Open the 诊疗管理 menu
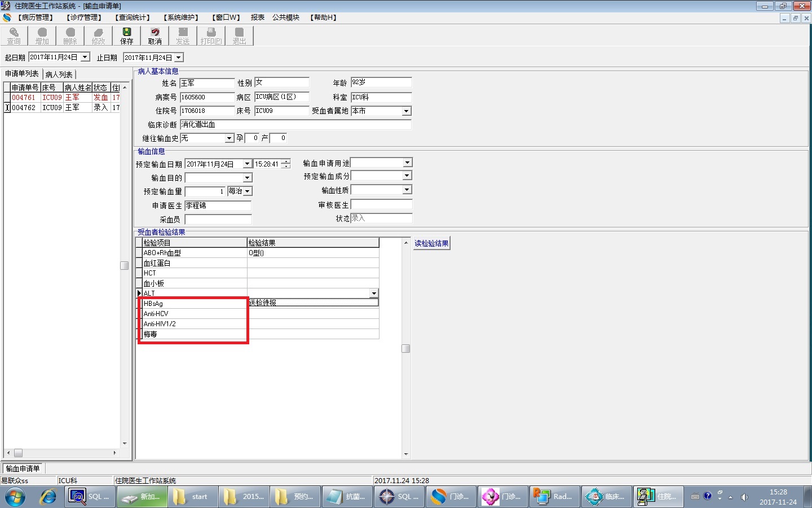812x508 pixels. pos(83,17)
